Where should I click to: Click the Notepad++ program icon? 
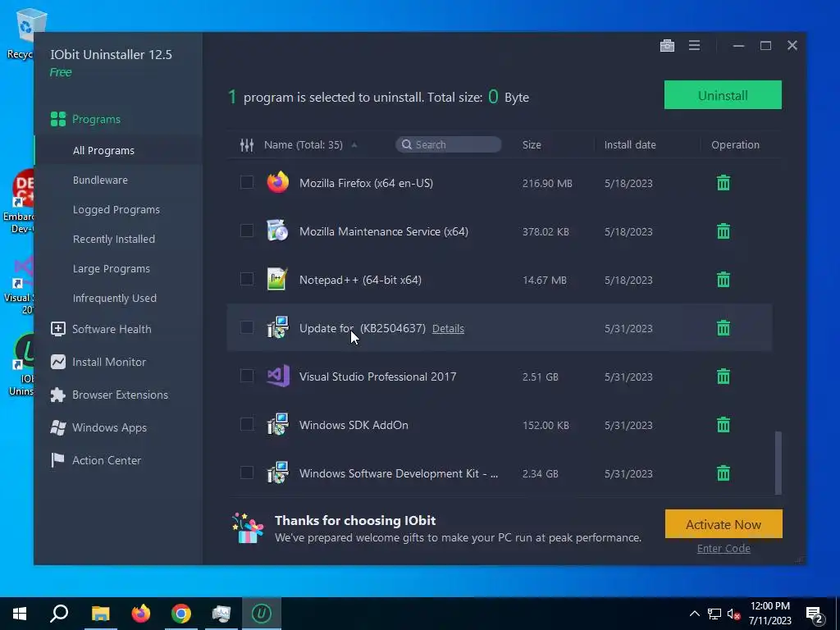[x=277, y=279]
